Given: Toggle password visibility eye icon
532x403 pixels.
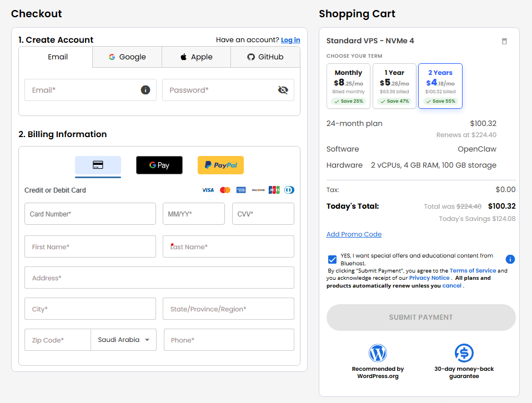Looking at the screenshot, I should tap(283, 90).
